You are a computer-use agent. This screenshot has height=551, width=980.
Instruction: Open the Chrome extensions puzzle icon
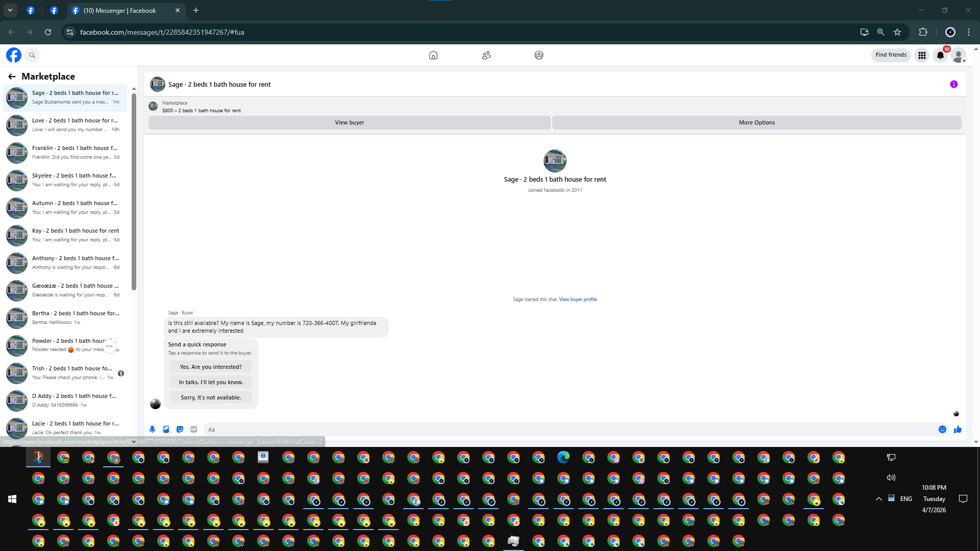[x=923, y=32]
